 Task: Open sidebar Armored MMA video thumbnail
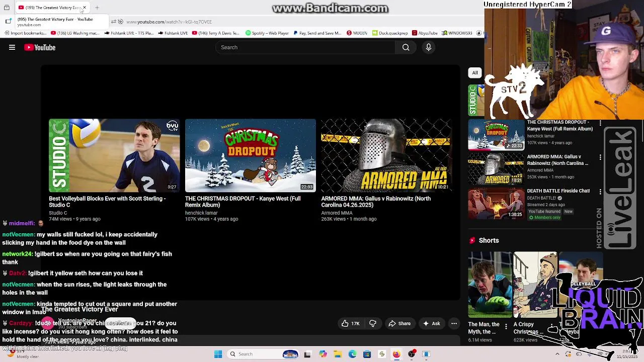point(496,169)
